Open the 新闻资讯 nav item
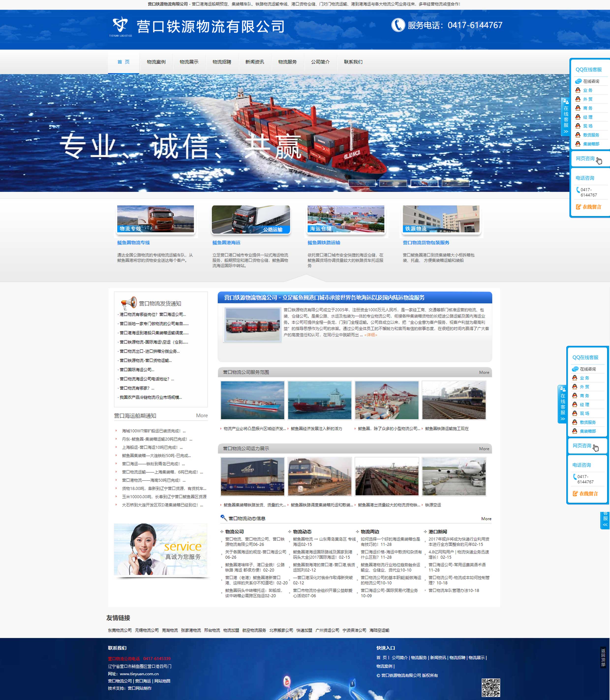610x700 pixels. click(x=255, y=62)
